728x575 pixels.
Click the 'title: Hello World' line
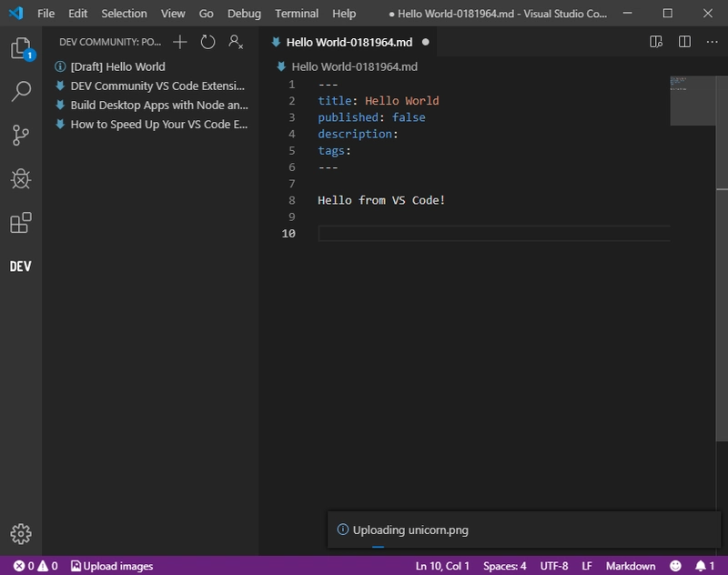pos(379,101)
